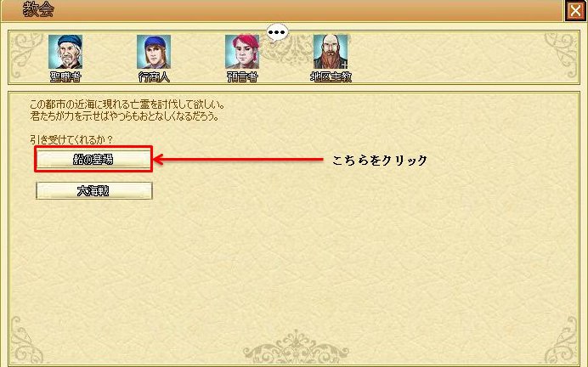The image size is (588, 367).
Task: Close the 教会 window with the X button
Action: pyautogui.click(x=575, y=11)
